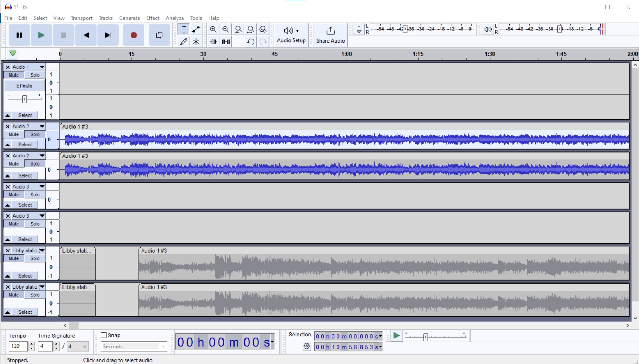Open the Effect menu
The height and width of the screenshot is (364, 639).
click(152, 18)
